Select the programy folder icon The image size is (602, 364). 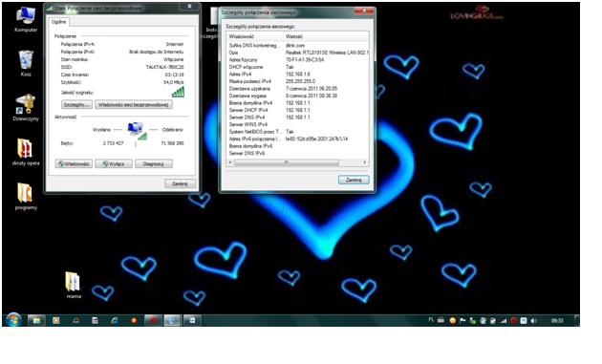point(26,197)
